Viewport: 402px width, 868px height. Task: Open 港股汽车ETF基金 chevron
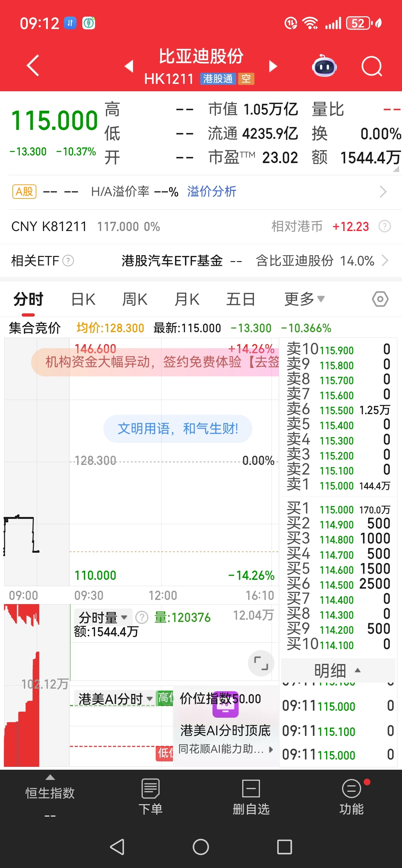[385, 261]
